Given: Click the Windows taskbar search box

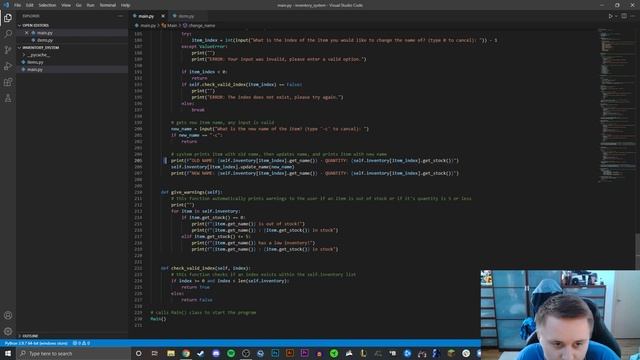Looking at the screenshot, I should (73, 353).
